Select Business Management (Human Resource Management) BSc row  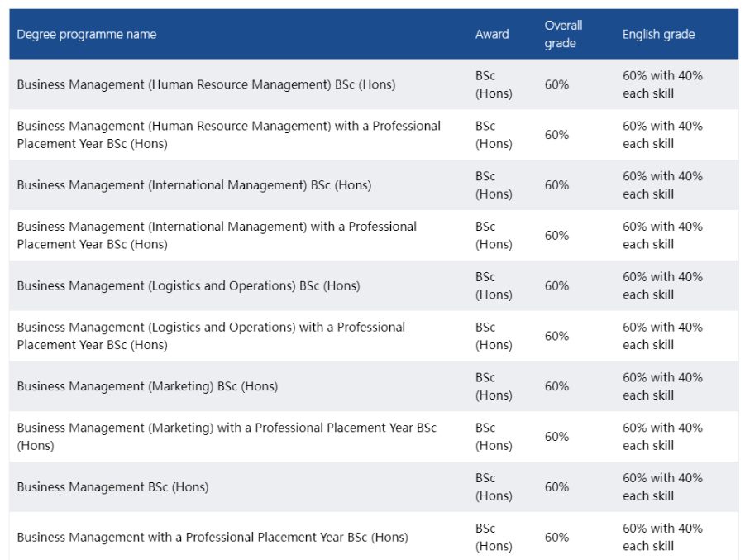click(206, 84)
